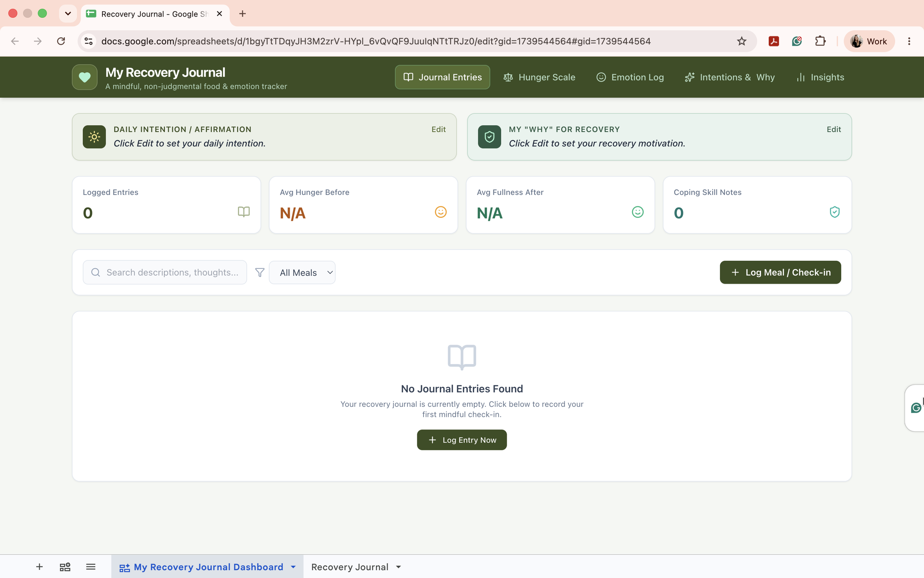Image resolution: width=924 pixels, height=578 pixels.
Task: Click the smiley icon in Avg Fullness After
Action: click(x=638, y=212)
